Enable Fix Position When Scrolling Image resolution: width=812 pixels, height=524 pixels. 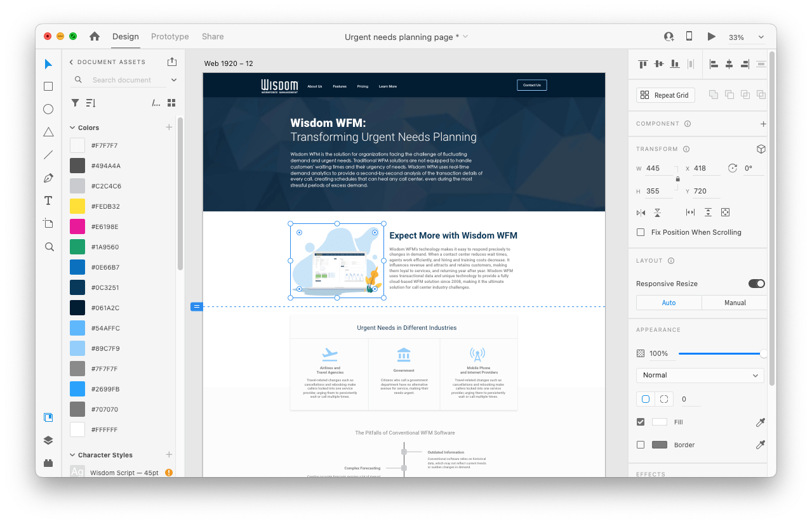pos(641,232)
